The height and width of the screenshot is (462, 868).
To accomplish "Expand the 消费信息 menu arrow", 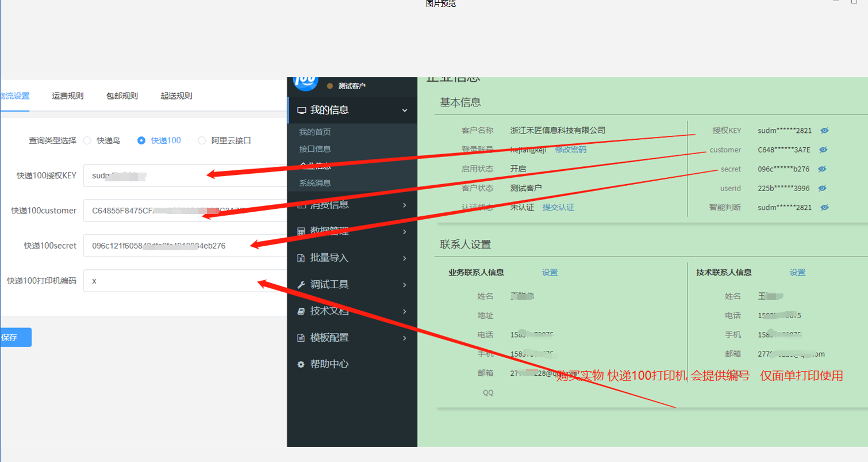I will coord(405,205).
